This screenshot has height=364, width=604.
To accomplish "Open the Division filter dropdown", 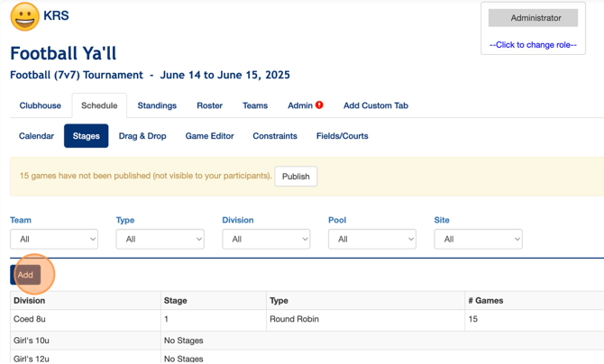I will (x=266, y=239).
